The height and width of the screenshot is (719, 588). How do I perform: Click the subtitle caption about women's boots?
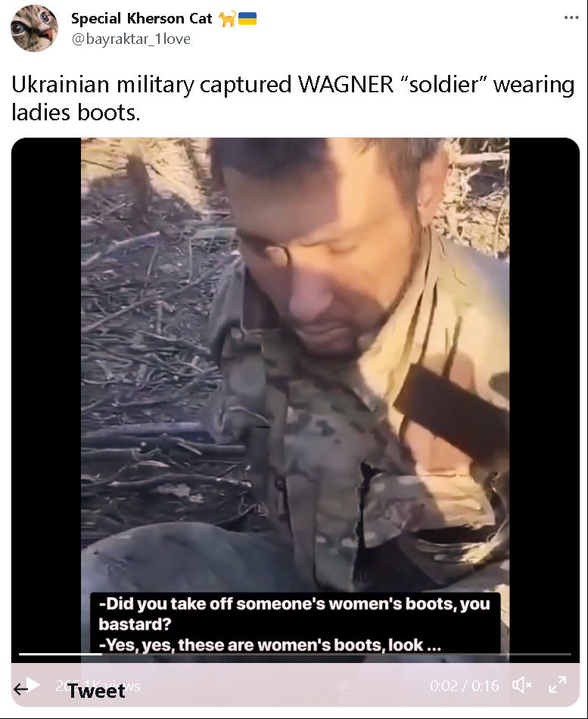(295, 624)
